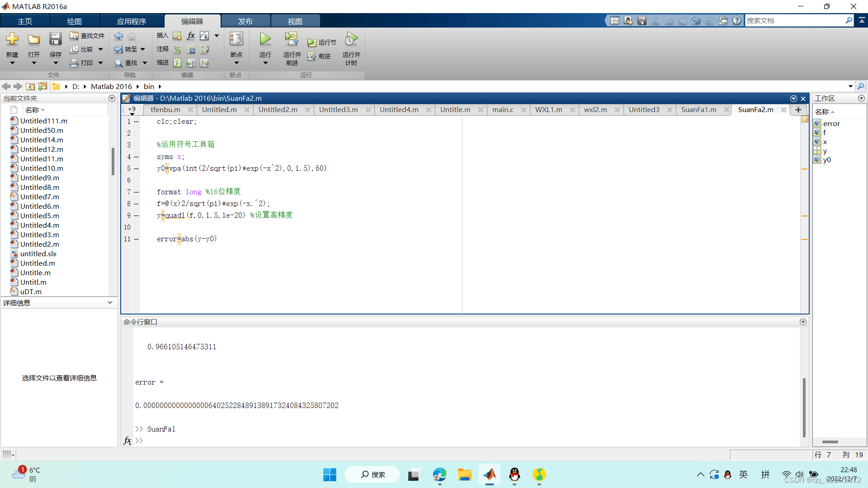Toggle breakpoint dash on line 9
This screenshot has height=488, width=868.
(x=136, y=216)
